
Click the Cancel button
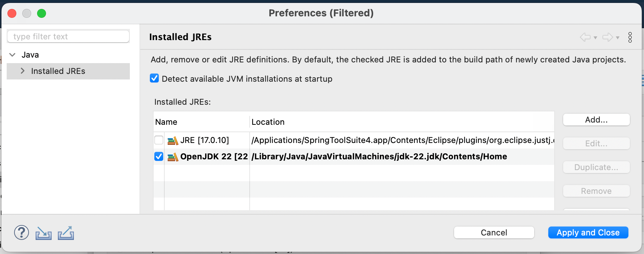[x=494, y=232]
